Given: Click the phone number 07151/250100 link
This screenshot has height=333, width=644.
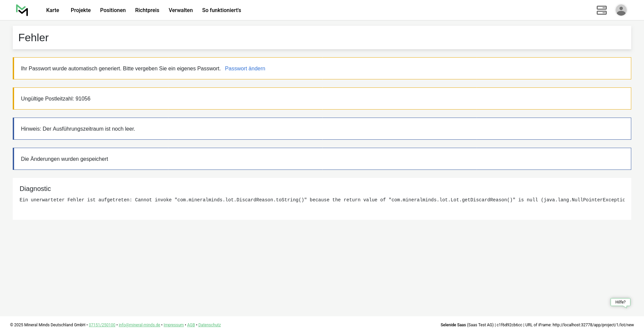Looking at the screenshot, I should (x=102, y=325).
